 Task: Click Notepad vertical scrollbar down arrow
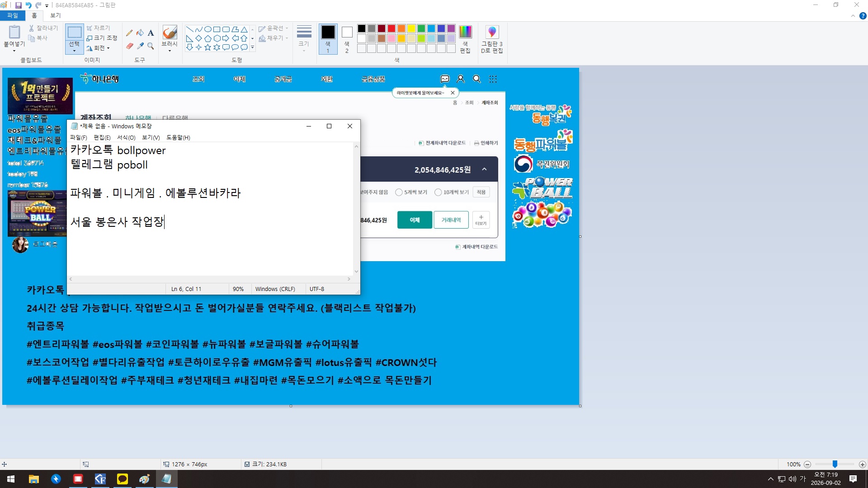[356, 272]
